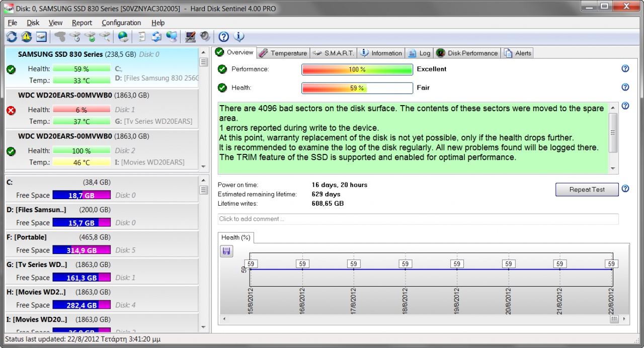
Task: Click the Health 59 % bar in Overview
Action: [x=357, y=88]
